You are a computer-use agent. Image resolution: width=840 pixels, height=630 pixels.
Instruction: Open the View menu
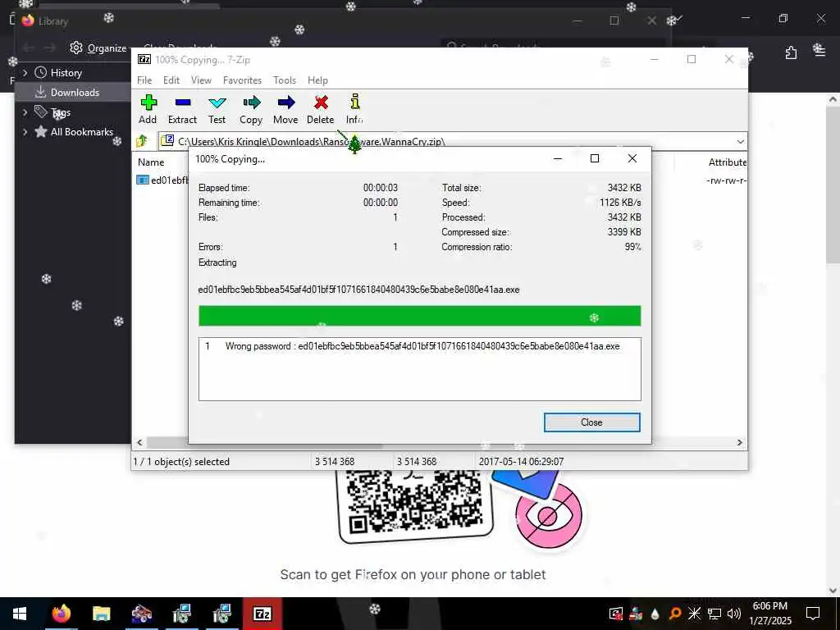[201, 80]
